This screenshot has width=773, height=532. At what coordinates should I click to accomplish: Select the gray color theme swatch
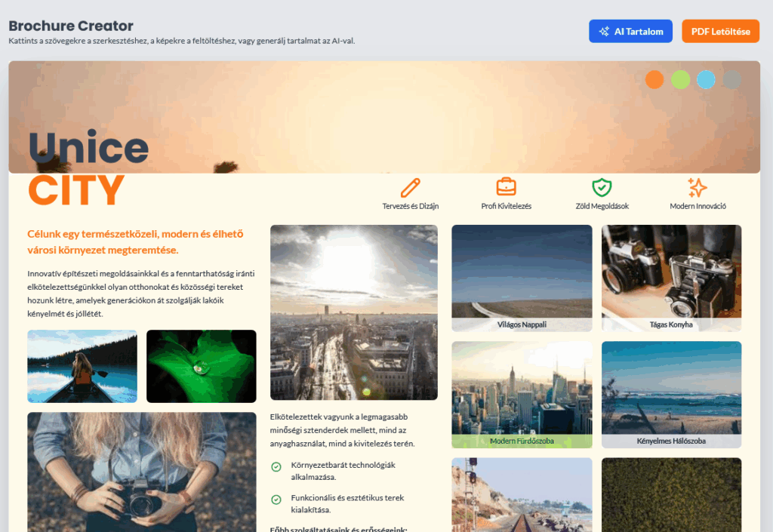tap(731, 79)
